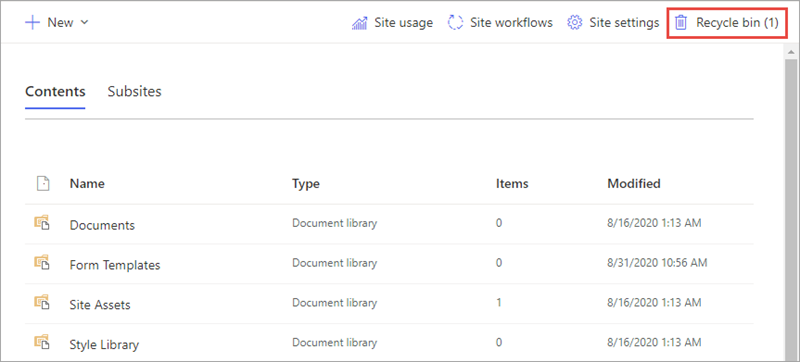Screen dimensions: 800x362
Task: Click the file type icon column header
Action: (x=43, y=184)
